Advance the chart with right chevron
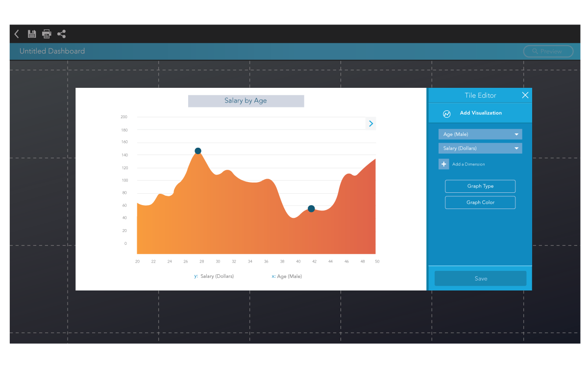The image size is (588, 368). [371, 124]
